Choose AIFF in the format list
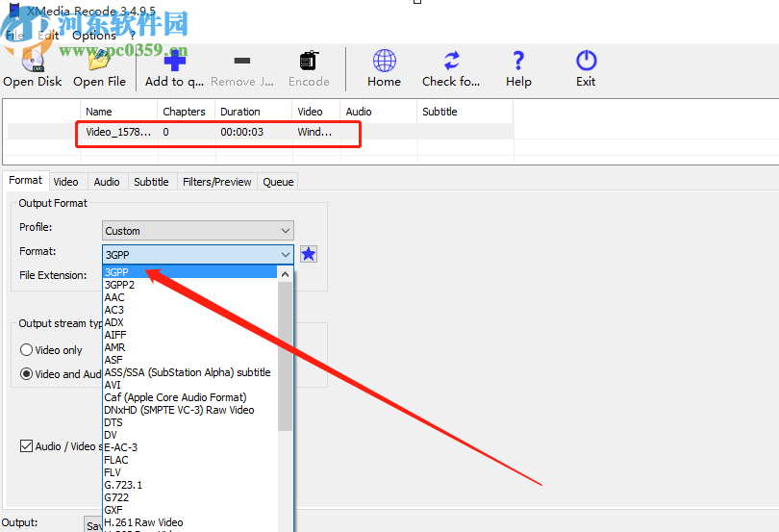This screenshot has height=532, width=779. tap(189, 335)
